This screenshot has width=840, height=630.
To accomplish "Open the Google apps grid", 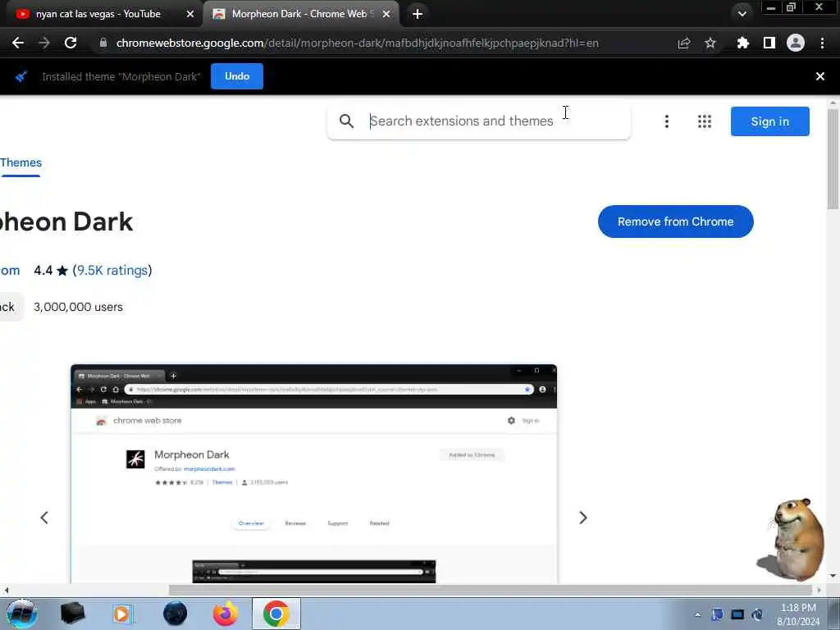I will click(x=705, y=121).
